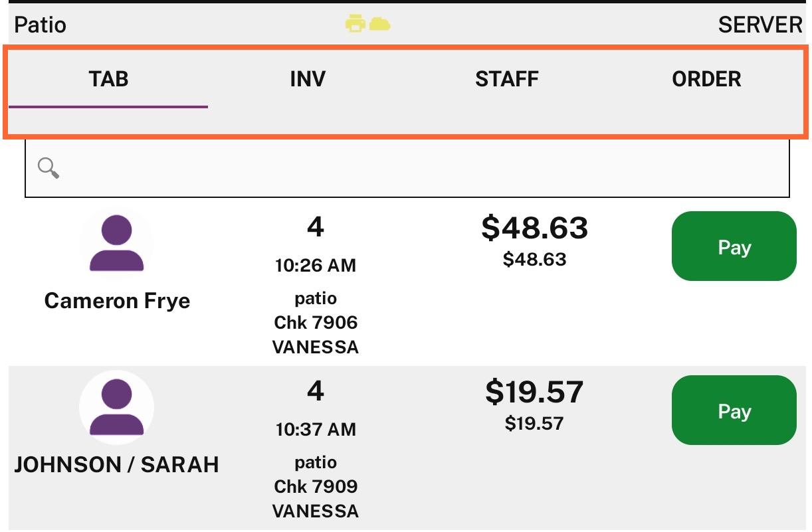Focus the tab search field
This screenshot has width=812, height=532.
[407, 168]
